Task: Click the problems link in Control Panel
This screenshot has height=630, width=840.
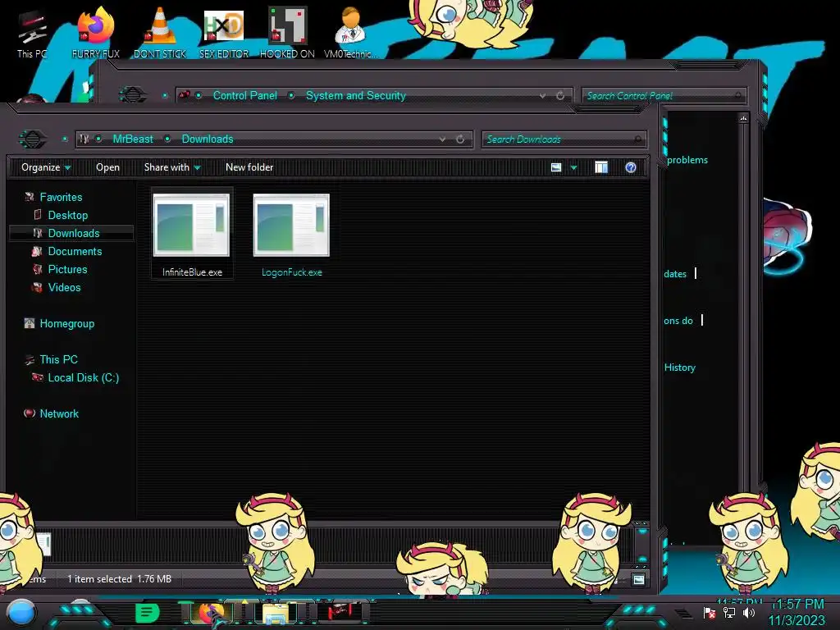Action: click(x=687, y=160)
